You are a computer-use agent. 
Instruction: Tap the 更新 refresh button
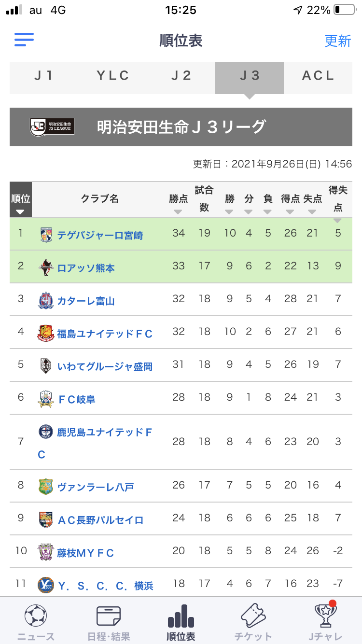338,41
